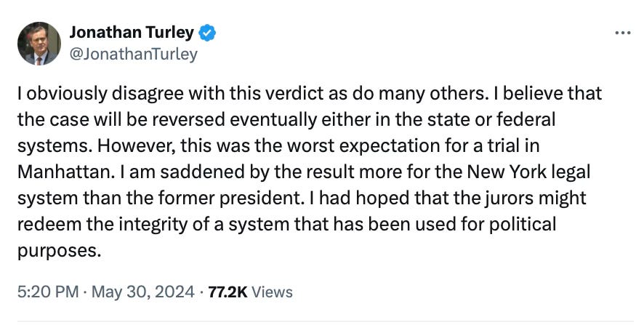Click the 5:20 PM timestamp

(47, 292)
